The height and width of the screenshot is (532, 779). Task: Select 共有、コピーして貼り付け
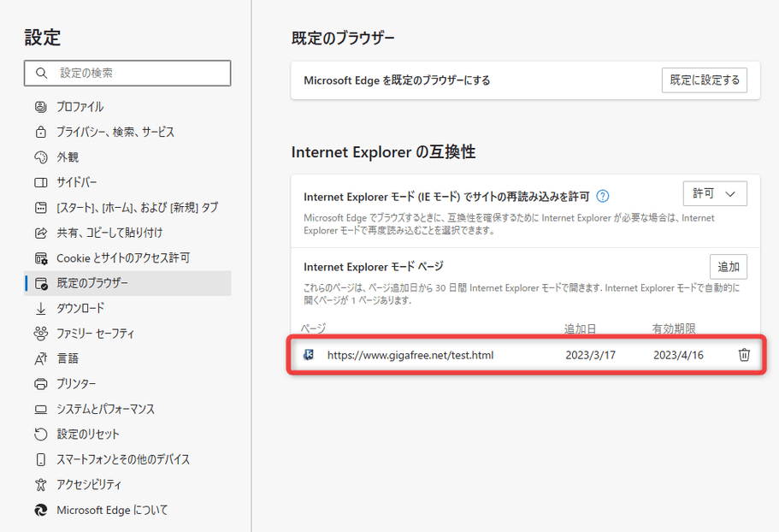coord(109,233)
